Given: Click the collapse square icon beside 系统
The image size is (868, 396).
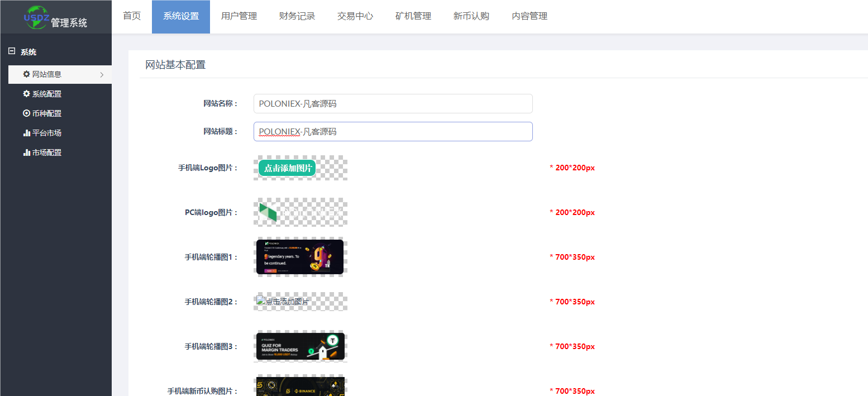Looking at the screenshot, I should (11, 51).
